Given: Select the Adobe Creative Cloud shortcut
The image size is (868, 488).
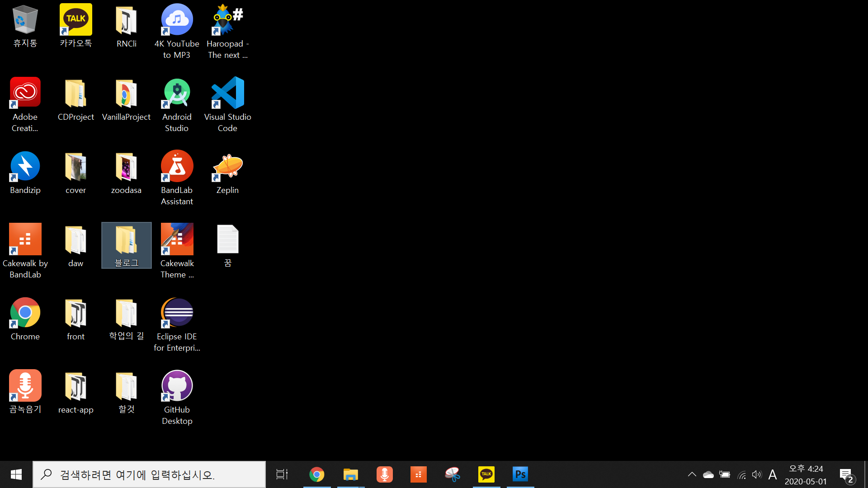Looking at the screenshot, I should click(25, 93).
